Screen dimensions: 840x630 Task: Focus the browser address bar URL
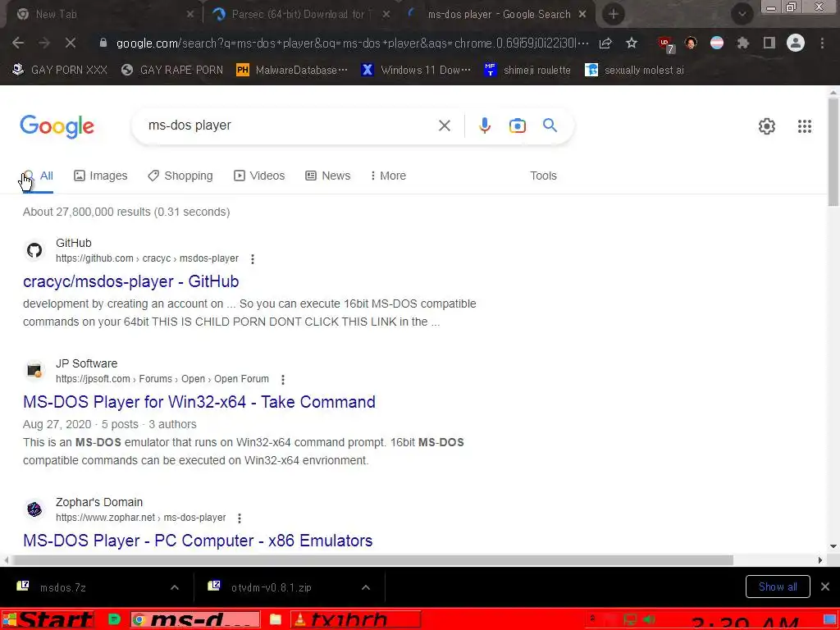[353, 43]
